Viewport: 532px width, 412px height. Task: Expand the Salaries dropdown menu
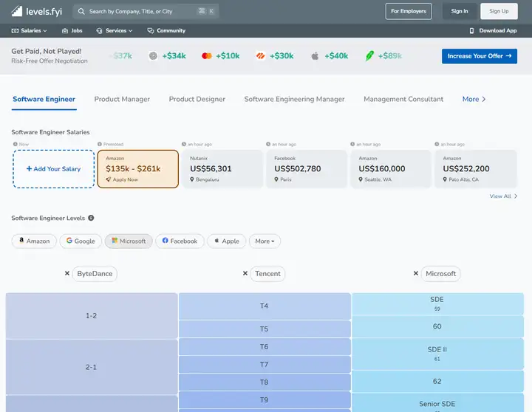pos(29,30)
